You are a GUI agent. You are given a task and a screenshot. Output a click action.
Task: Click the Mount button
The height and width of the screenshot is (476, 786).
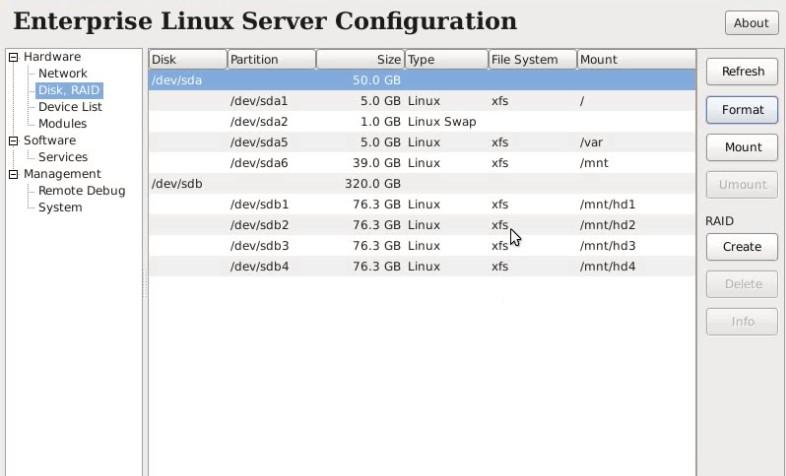742,147
